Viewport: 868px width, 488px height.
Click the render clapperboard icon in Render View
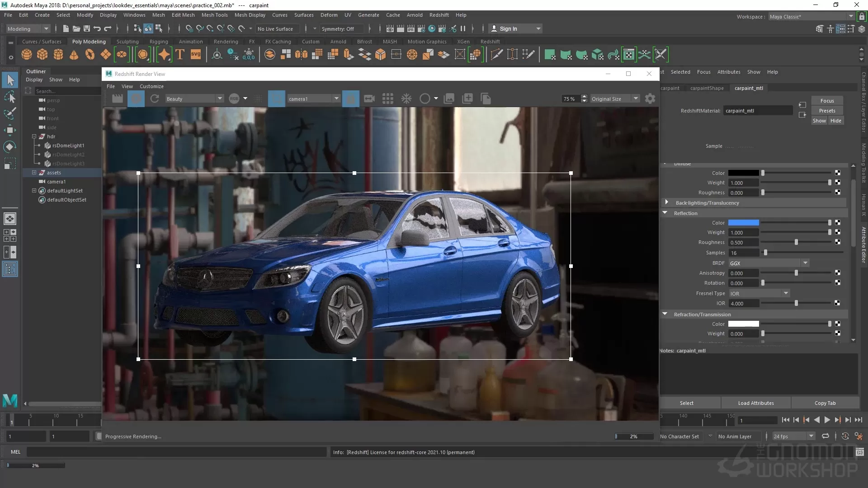(x=118, y=99)
